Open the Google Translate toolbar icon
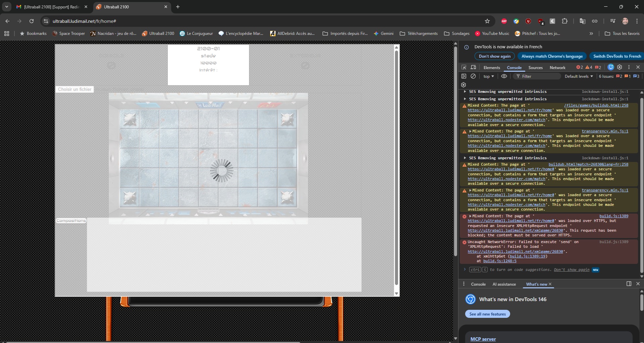The width and height of the screenshot is (644, 343). click(x=583, y=21)
